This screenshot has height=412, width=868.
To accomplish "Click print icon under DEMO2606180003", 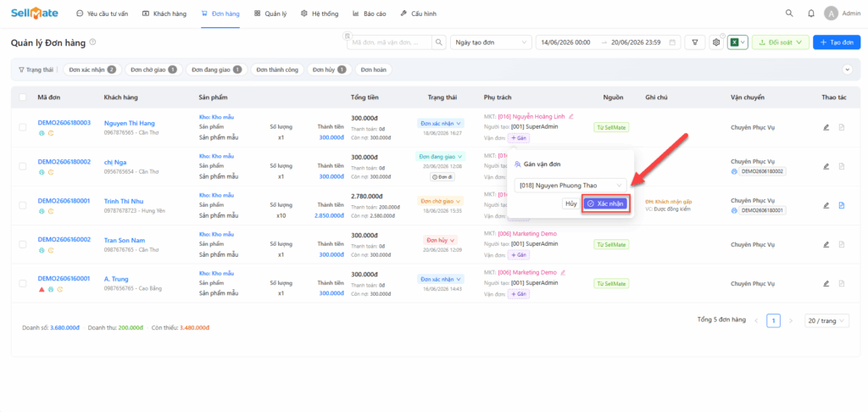I will coord(41,133).
